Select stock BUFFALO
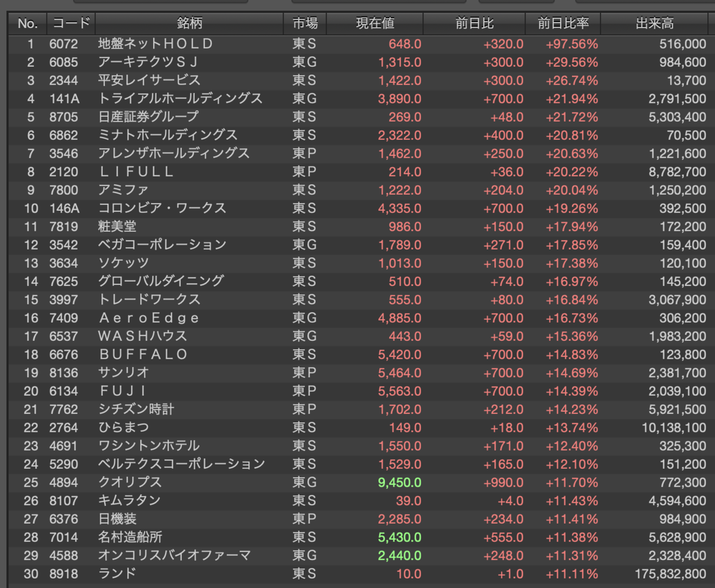The height and width of the screenshot is (588, 715). coord(143,354)
